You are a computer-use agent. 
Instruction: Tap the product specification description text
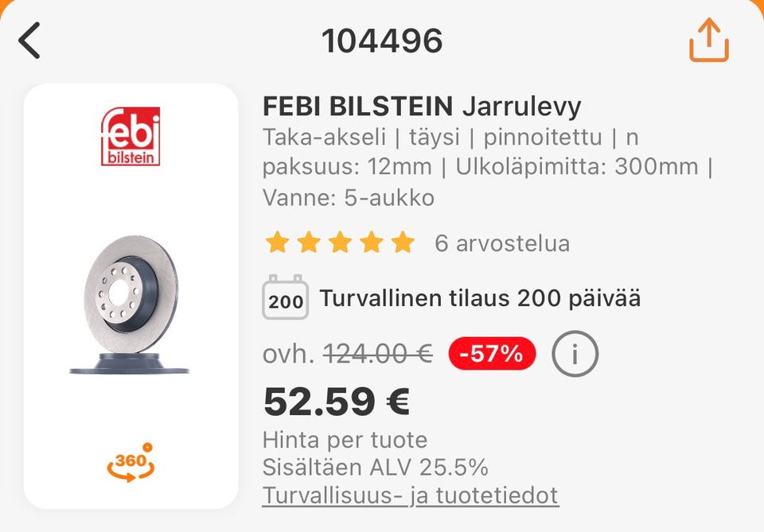click(x=485, y=167)
